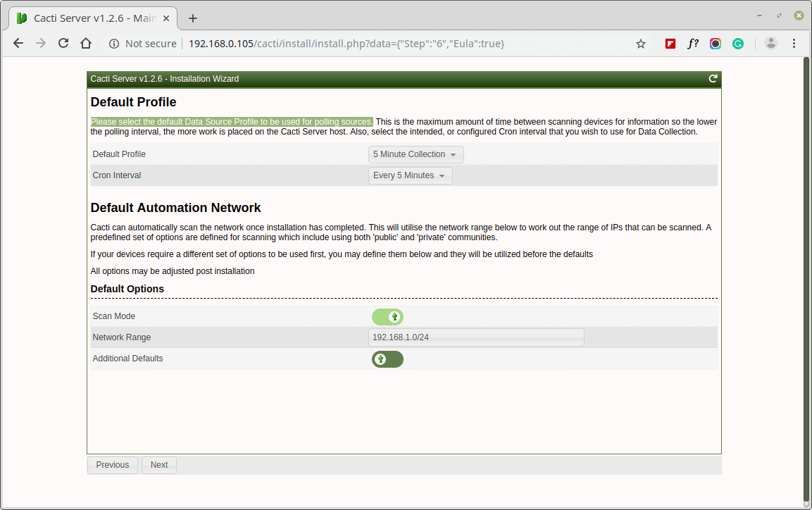
Task: Proceed with the Next button
Action: pos(159,465)
